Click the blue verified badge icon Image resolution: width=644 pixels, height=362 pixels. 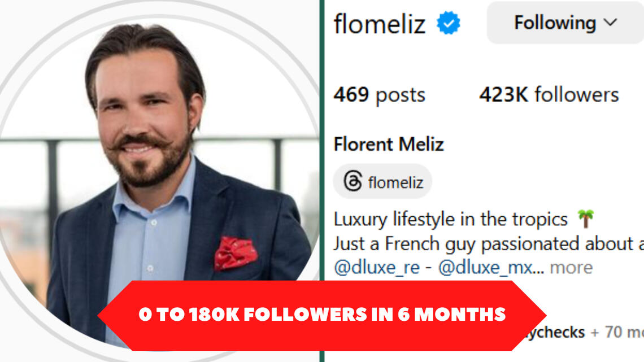click(x=449, y=23)
